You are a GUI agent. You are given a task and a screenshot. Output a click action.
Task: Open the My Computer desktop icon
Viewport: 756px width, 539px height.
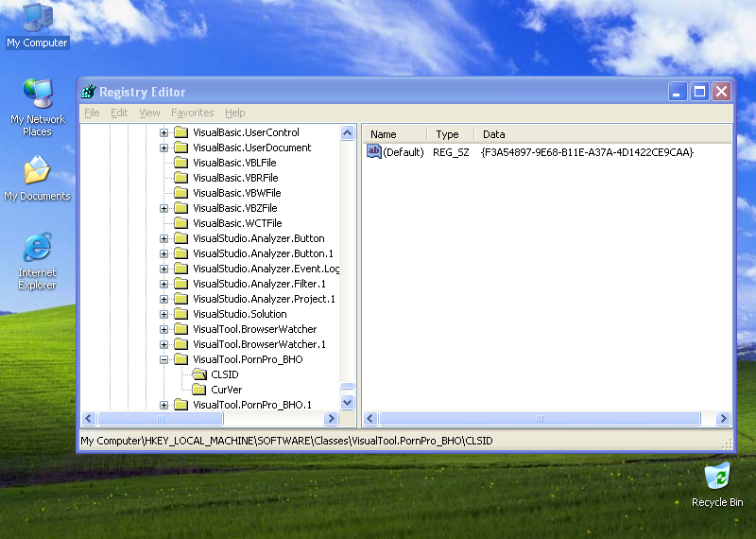(x=38, y=26)
